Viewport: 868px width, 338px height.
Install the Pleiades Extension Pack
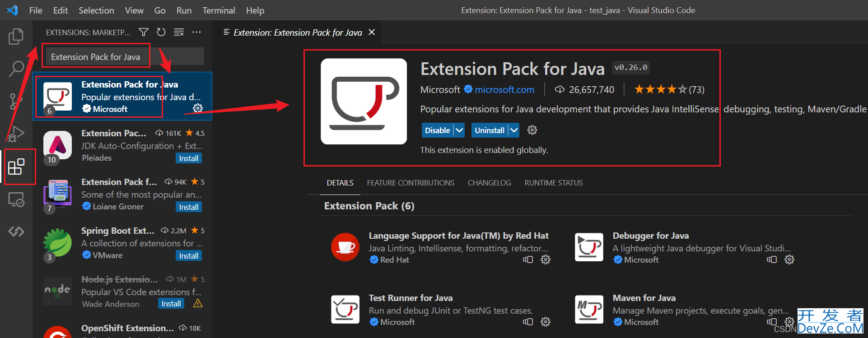pyautogui.click(x=189, y=158)
